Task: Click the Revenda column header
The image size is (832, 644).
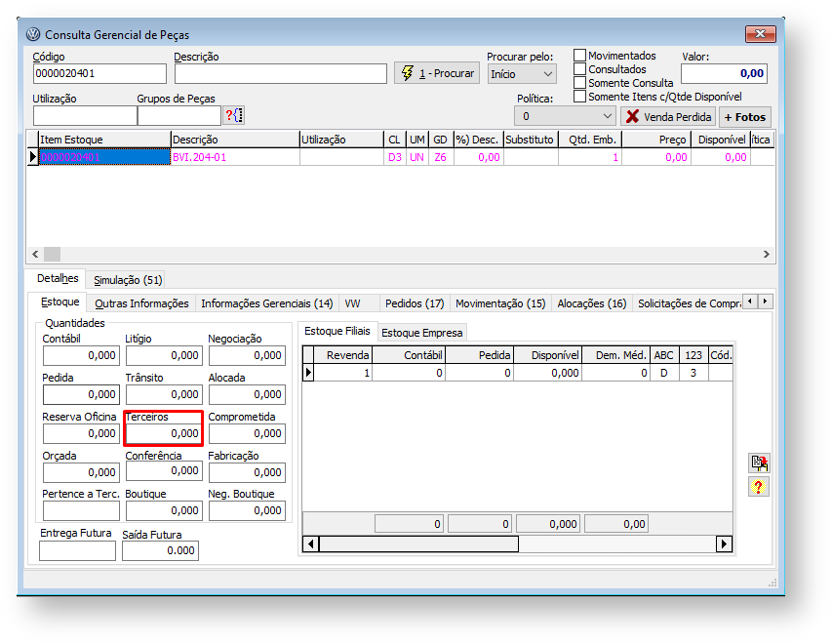Action: (x=342, y=354)
